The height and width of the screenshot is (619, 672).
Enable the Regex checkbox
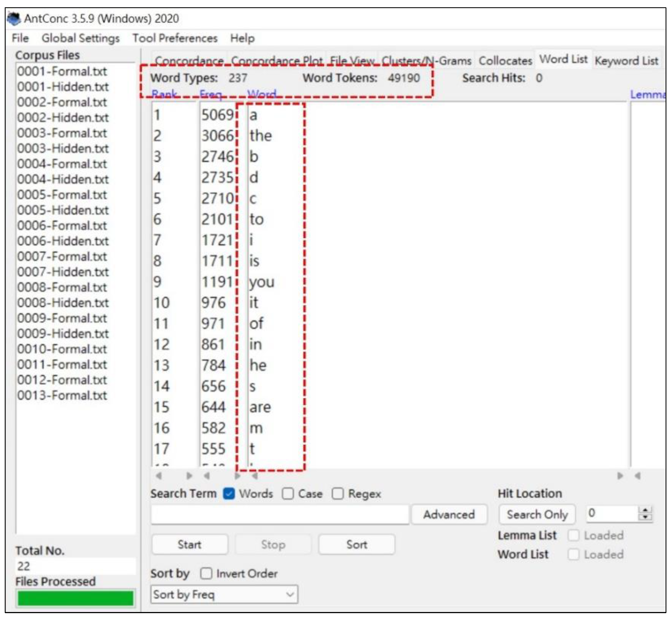tap(337, 494)
